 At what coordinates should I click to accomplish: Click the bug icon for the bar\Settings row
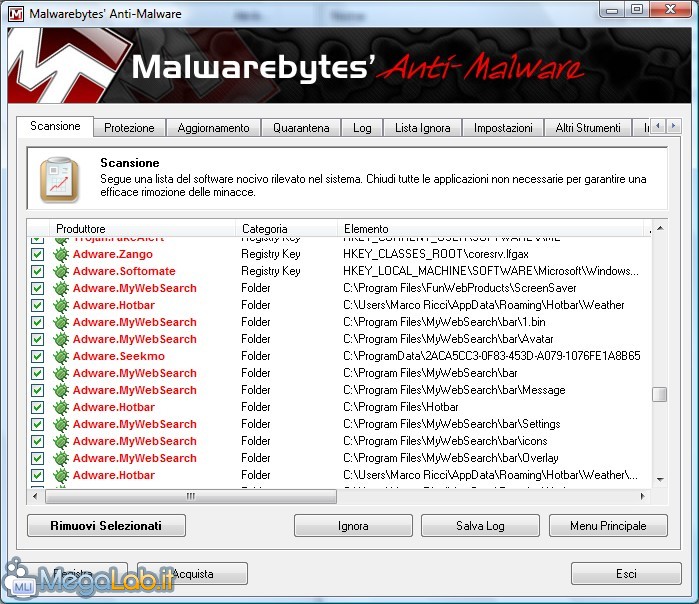coord(61,424)
